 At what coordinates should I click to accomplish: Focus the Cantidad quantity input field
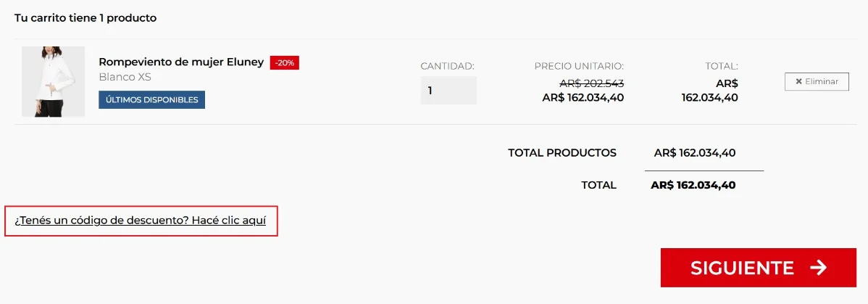point(448,91)
